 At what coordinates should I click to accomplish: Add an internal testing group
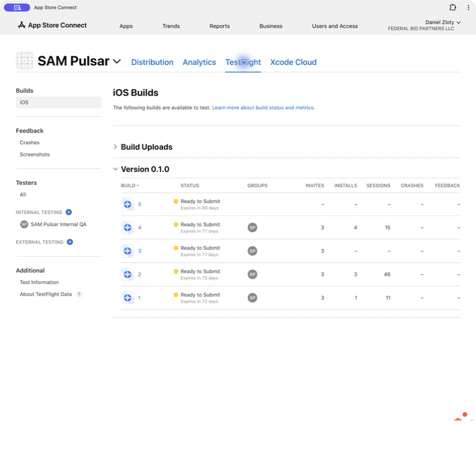(69, 212)
